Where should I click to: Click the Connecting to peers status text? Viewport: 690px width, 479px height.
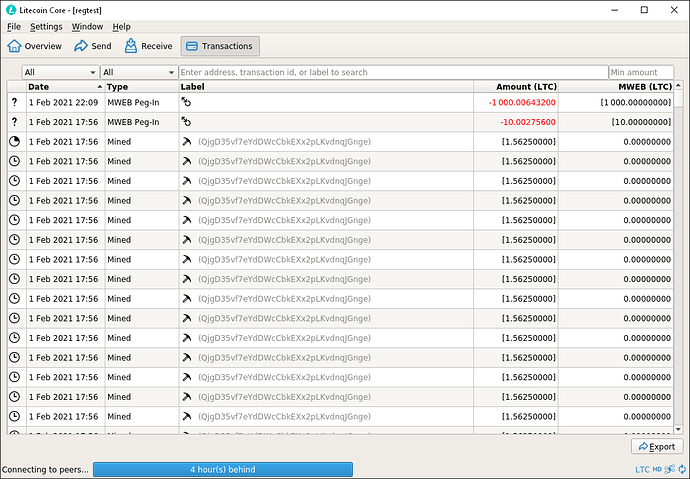click(45, 469)
